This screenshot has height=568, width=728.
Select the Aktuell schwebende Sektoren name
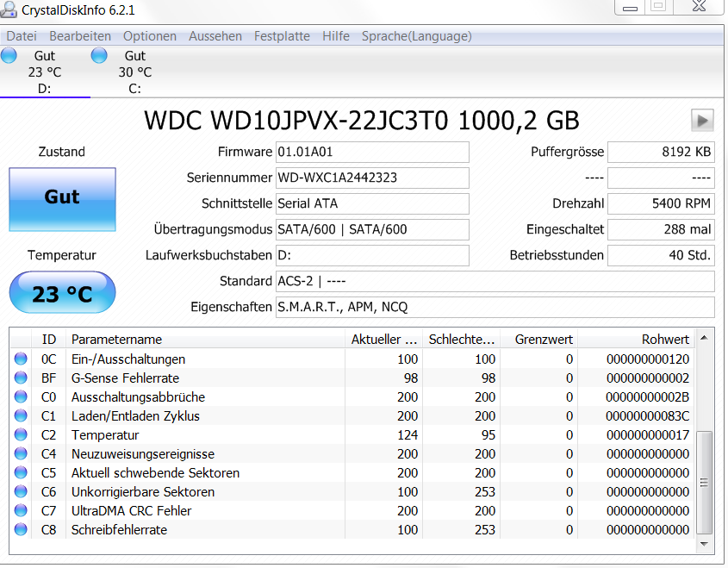click(x=155, y=473)
